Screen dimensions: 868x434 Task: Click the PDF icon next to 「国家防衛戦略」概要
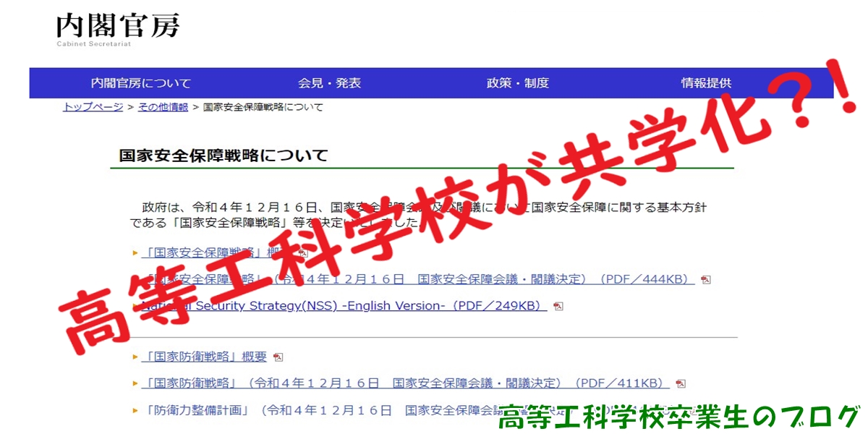[278, 357]
